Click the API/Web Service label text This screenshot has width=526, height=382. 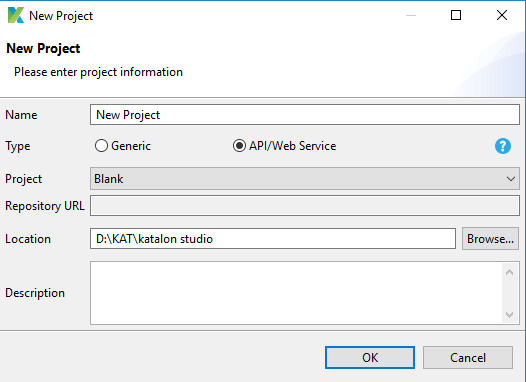(293, 146)
